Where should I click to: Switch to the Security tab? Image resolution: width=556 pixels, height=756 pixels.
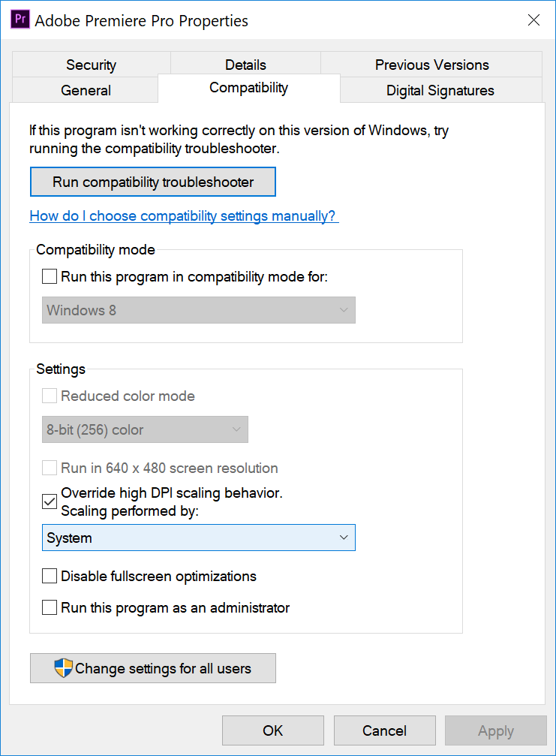coord(91,64)
